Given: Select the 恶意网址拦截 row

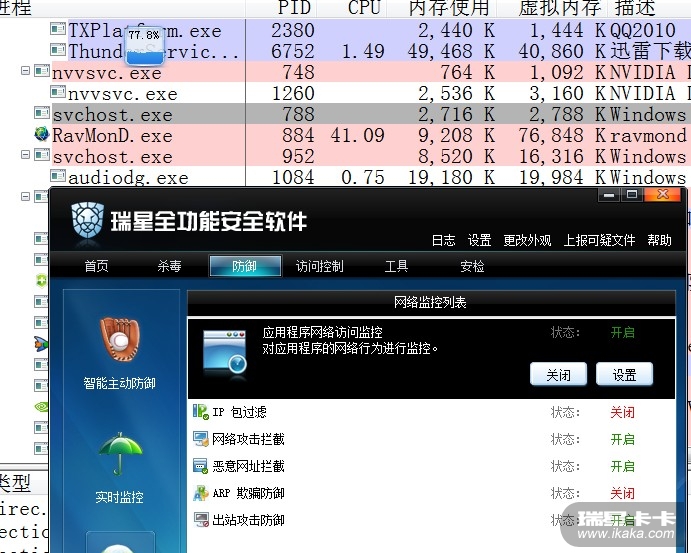Looking at the screenshot, I should point(431,466).
